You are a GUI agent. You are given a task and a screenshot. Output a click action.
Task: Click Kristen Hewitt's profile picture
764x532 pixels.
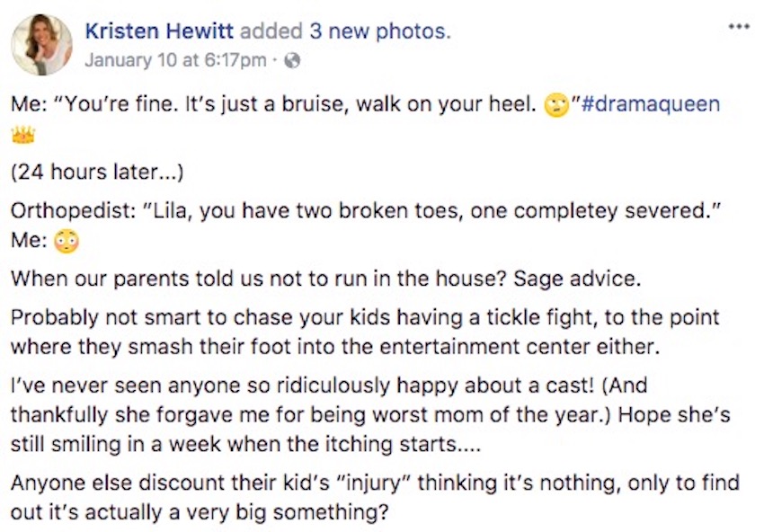42,44
